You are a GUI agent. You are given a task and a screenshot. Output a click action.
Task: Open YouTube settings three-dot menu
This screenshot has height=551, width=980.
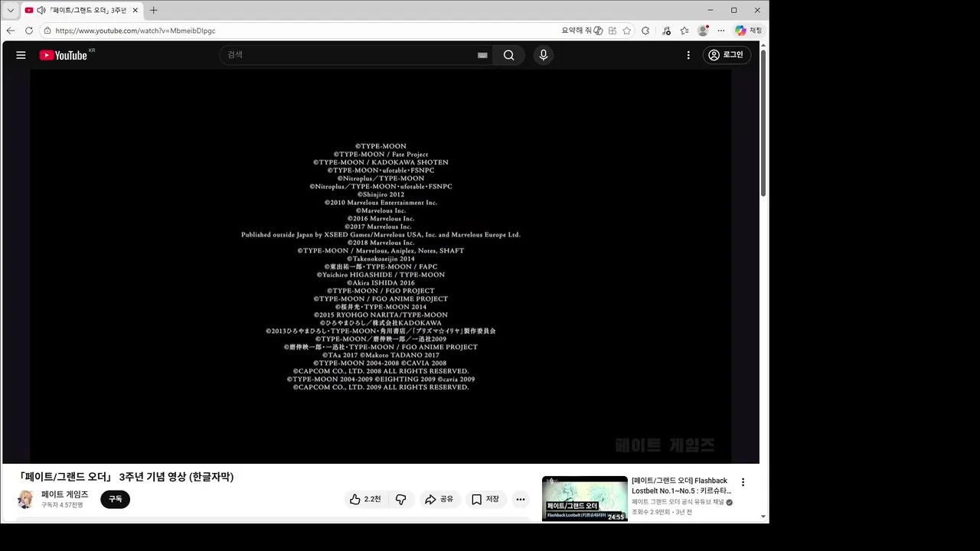click(x=688, y=55)
